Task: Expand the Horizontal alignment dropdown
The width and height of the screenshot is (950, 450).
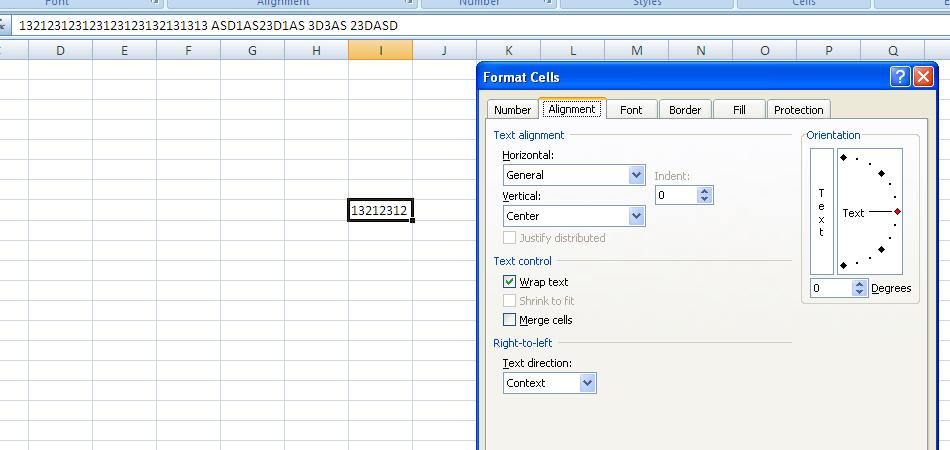Action: click(636, 175)
